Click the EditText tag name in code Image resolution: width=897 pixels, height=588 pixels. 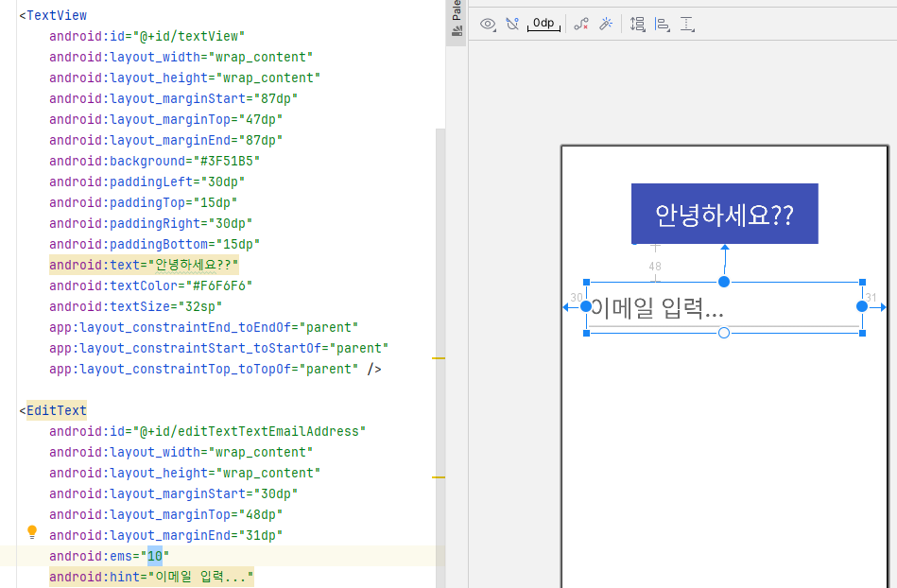(57, 410)
